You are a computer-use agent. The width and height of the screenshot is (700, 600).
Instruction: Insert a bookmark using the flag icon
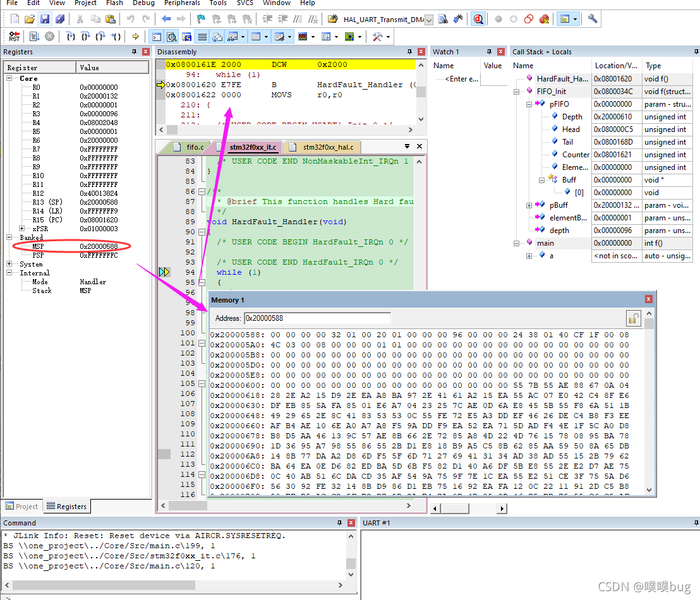(x=201, y=19)
